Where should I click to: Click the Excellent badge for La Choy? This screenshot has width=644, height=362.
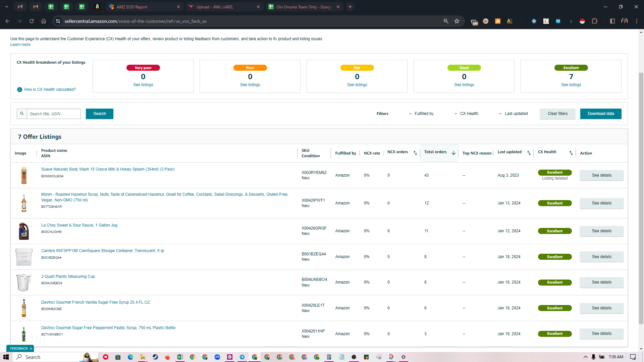click(555, 231)
